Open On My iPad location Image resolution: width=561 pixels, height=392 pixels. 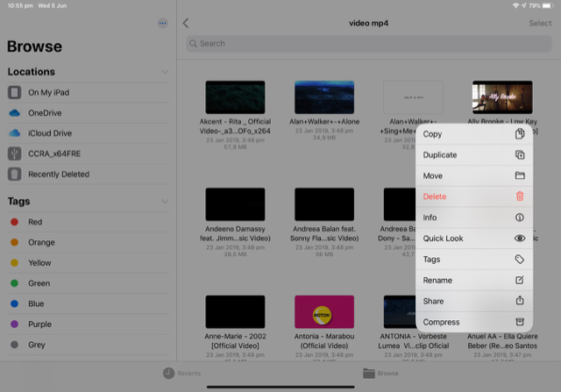(x=88, y=92)
